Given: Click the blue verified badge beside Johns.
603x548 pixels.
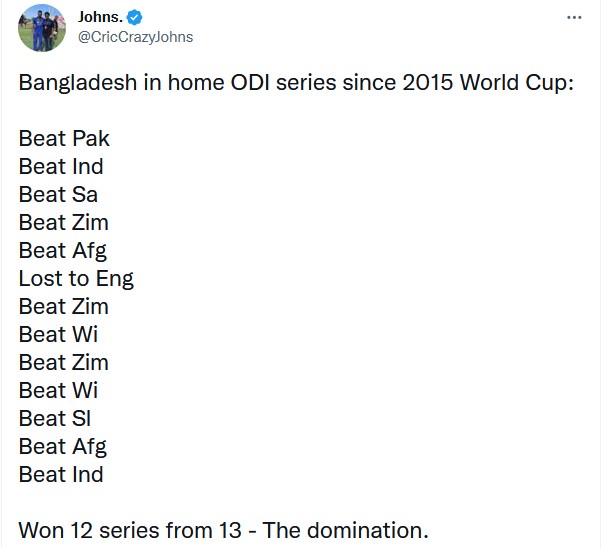Looking at the screenshot, I should [134, 17].
